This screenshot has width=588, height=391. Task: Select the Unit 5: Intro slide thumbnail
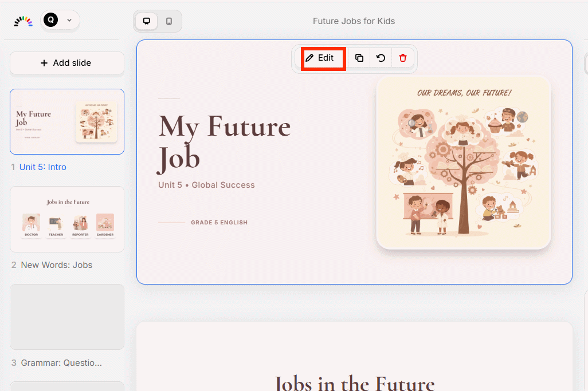pos(67,121)
